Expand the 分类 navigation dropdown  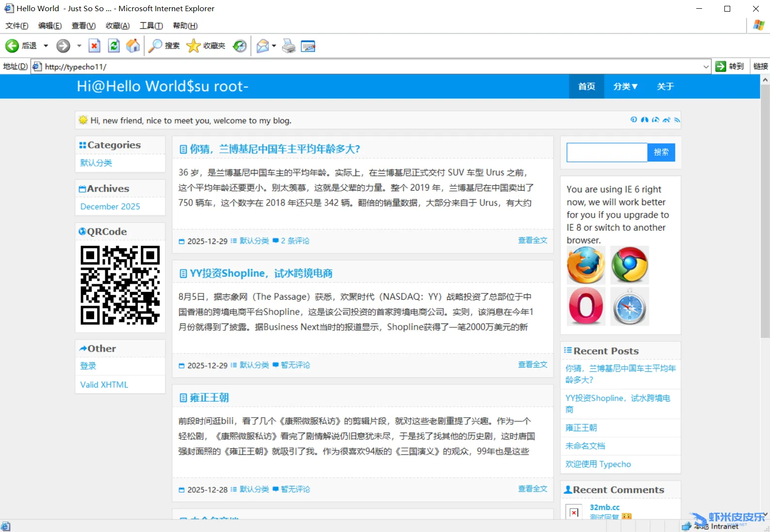point(625,86)
